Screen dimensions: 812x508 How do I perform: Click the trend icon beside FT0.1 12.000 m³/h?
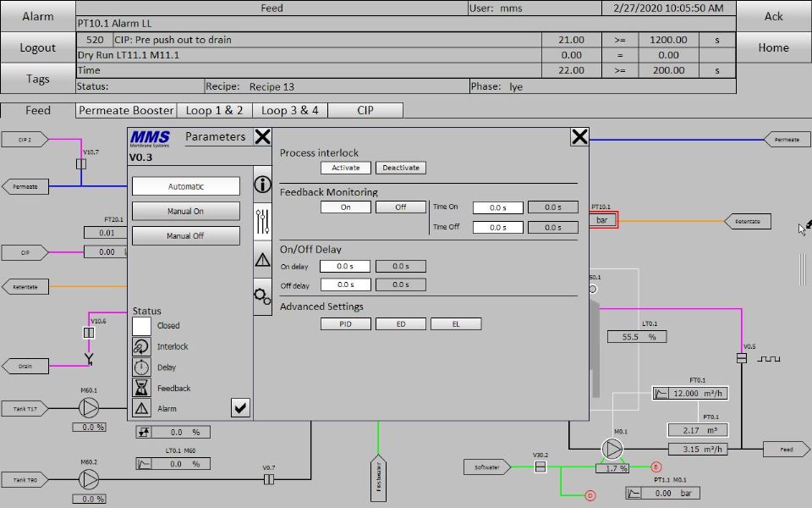661,394
